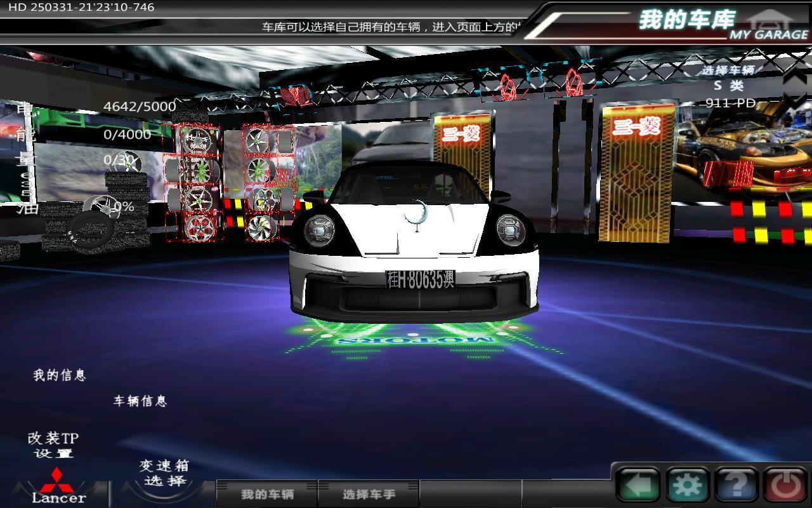812x508 pixels.
Task: Open 变速箱选择 gearbox selector
Action: (x=164, y=473)
